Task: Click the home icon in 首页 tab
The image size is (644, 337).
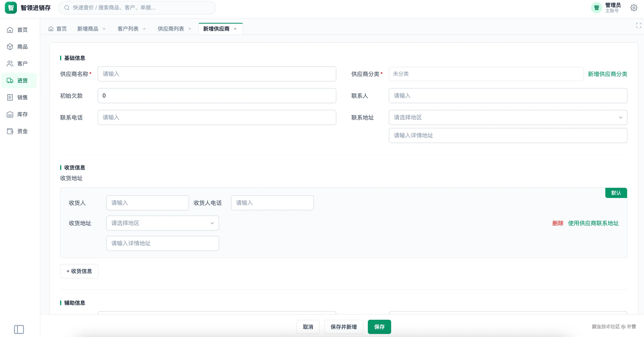Action: (51, 29)
